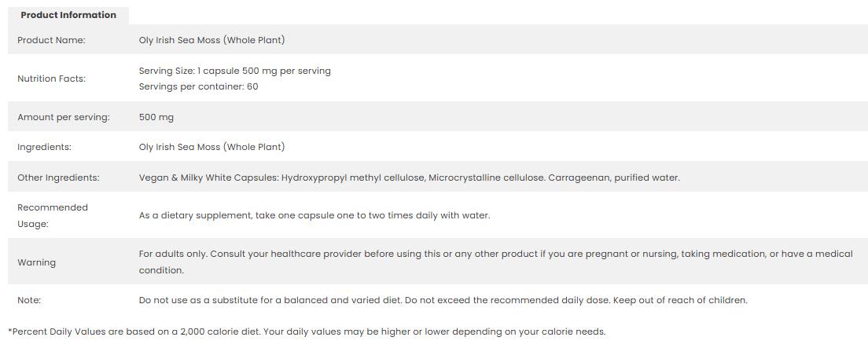Click the 'Do not use as a substitute' note
The image size is (868, 348).
[x=443, y=300]
